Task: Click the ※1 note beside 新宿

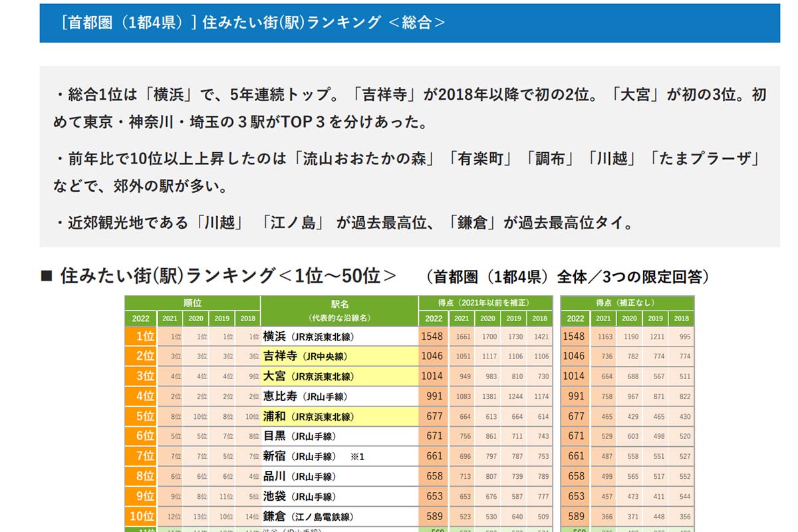Action: pyautogui.click(x=358, y=457)
